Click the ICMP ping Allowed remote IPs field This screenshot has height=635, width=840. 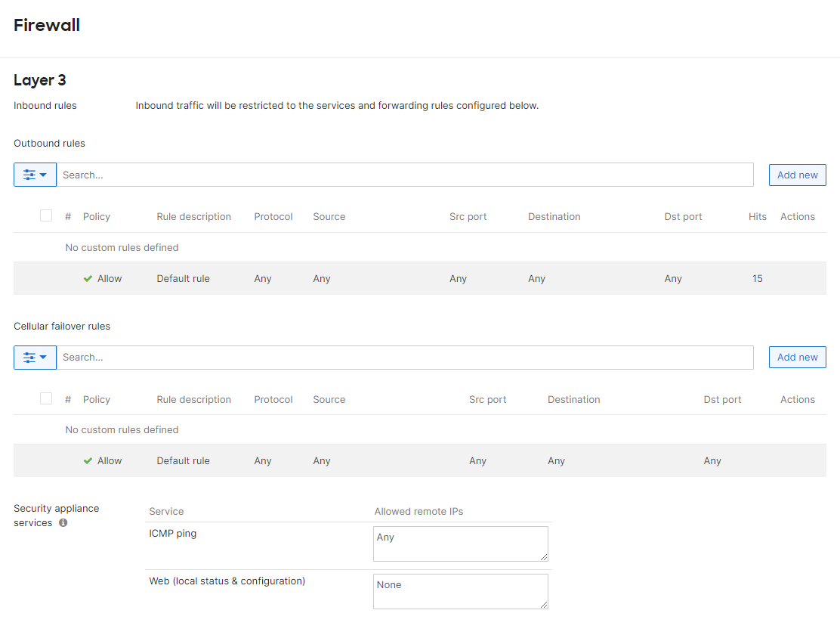(460, 544)
